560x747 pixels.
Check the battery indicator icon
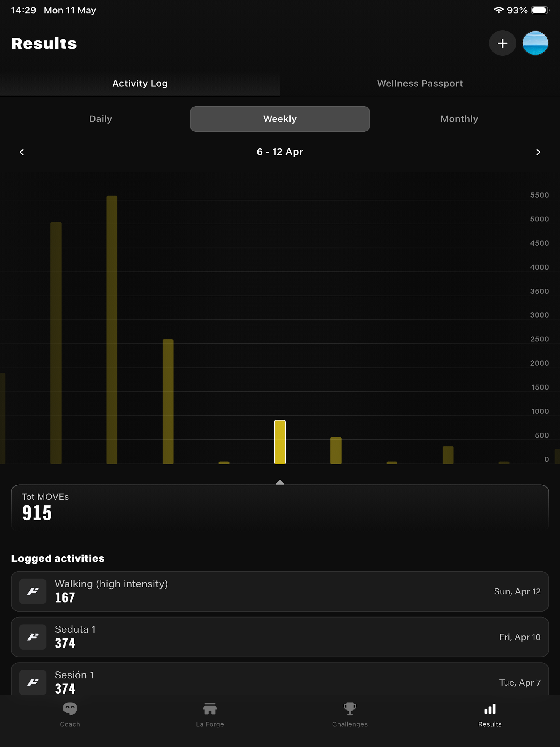pyautogui.click(x=540, y=10)
